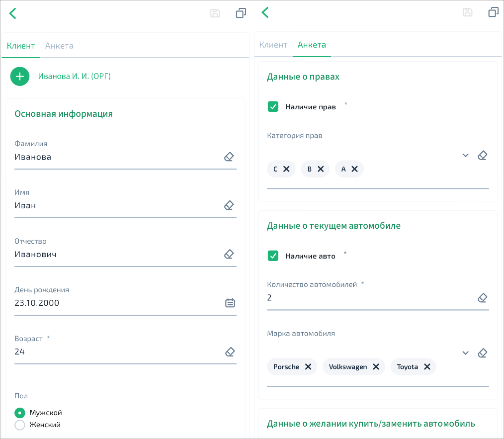The width and height of the screenshot is (504, 439).
Task: Expand the Категория прав dropdown
Action: [x=465, y=155]
